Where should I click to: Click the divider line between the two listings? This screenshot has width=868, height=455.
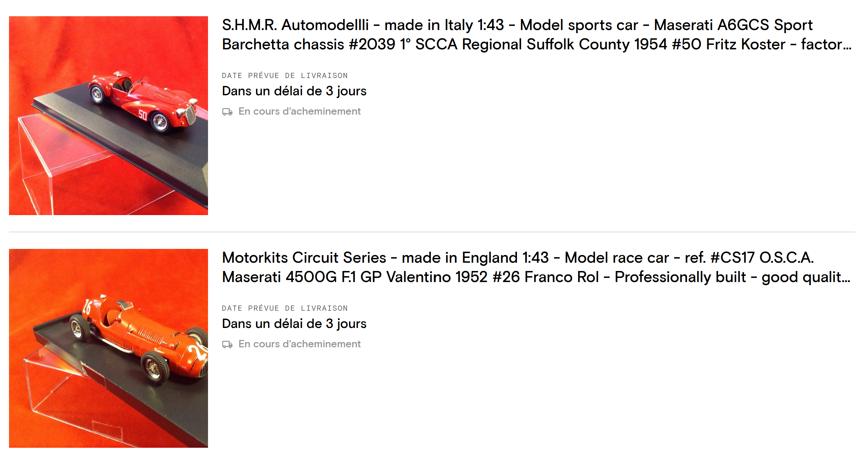point(432,232)
